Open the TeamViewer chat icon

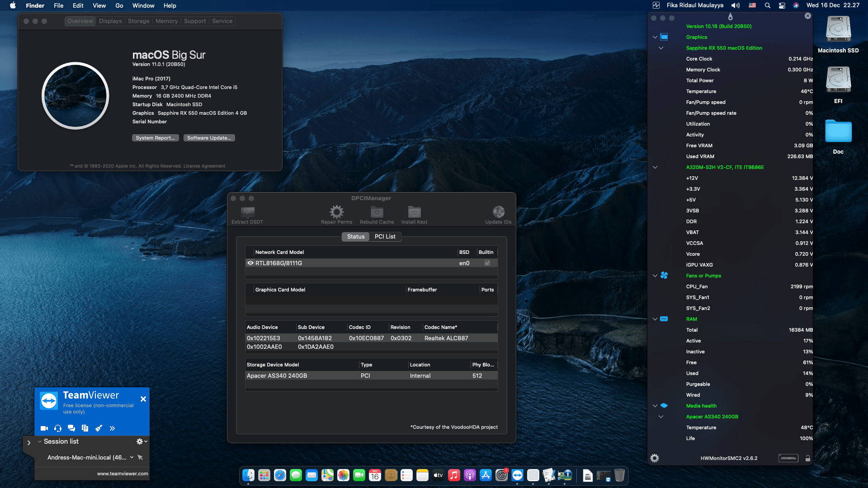point(71,428)
